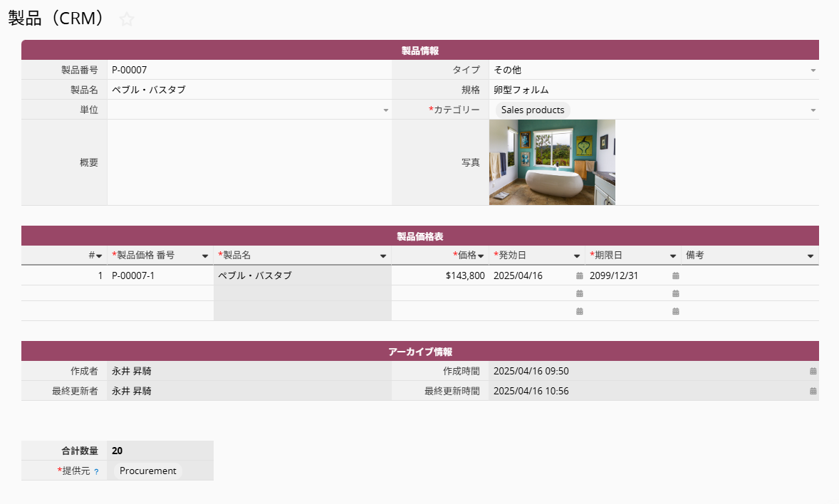Open calendar icon for 作成時間 field
Screen dimensions: 839x504
click(x=813, y=371)
